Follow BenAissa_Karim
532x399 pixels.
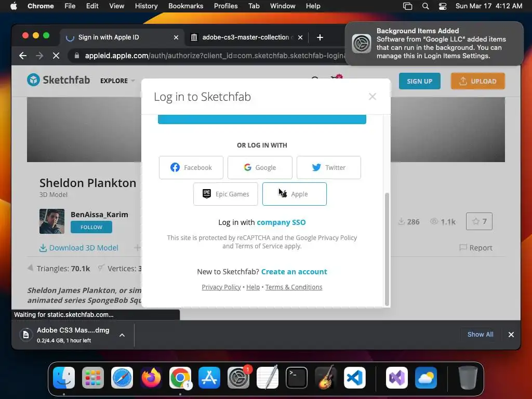(x=91, y=228)
